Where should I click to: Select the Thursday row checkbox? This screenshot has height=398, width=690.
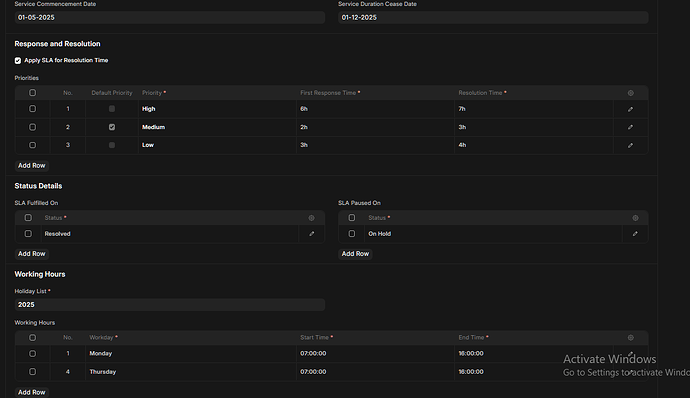[x=33, y=372]
